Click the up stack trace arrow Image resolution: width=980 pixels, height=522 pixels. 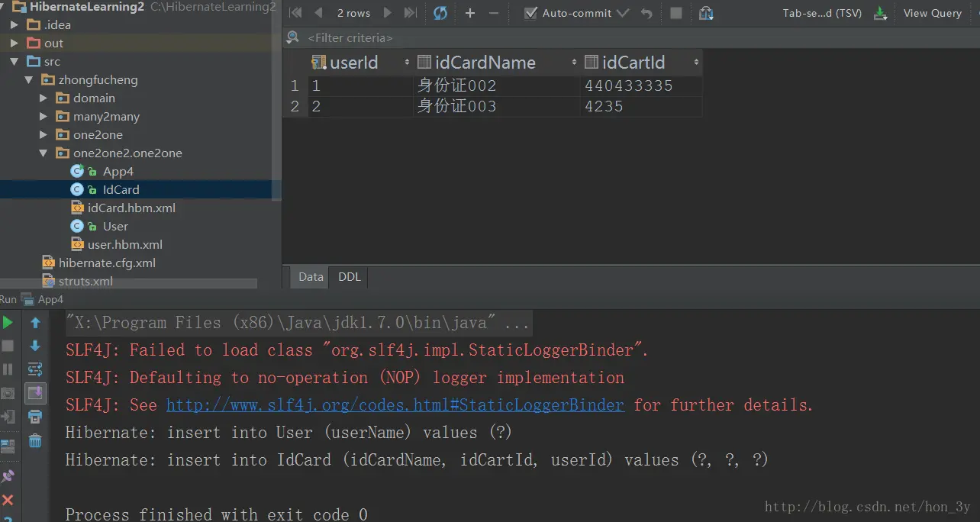coord(35,323)
